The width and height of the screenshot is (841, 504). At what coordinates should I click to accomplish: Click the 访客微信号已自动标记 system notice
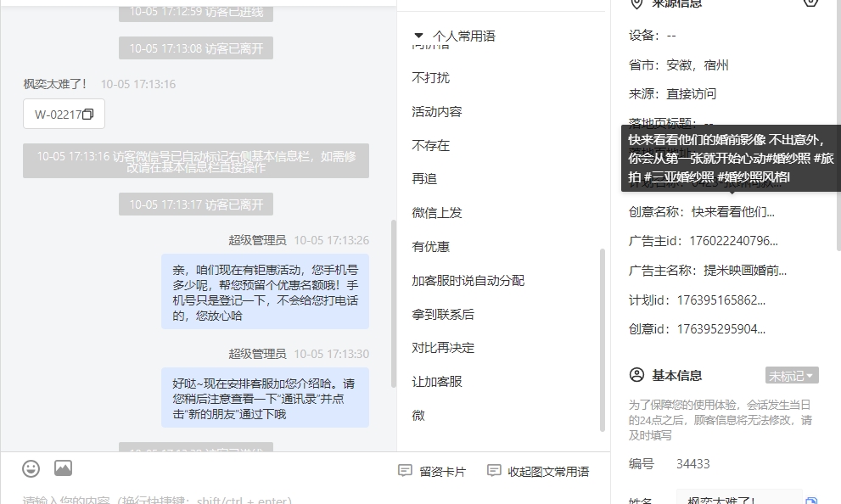pyautogui.click(x=196, y=161)
